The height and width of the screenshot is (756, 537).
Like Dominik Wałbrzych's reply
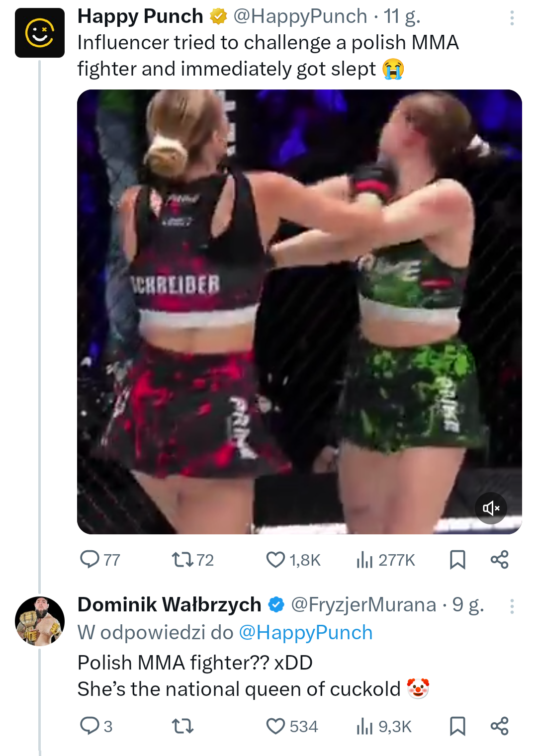(276, 726)
